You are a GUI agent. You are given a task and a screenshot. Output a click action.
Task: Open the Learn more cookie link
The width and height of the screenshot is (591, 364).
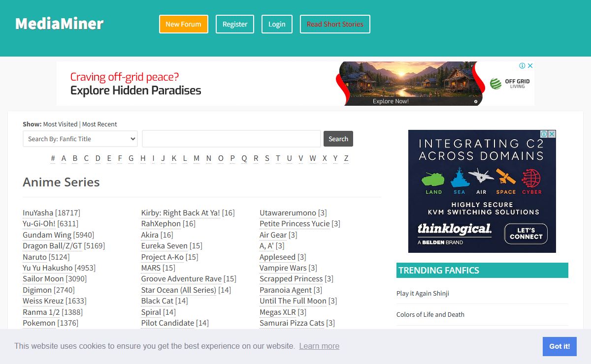point(319,346)
